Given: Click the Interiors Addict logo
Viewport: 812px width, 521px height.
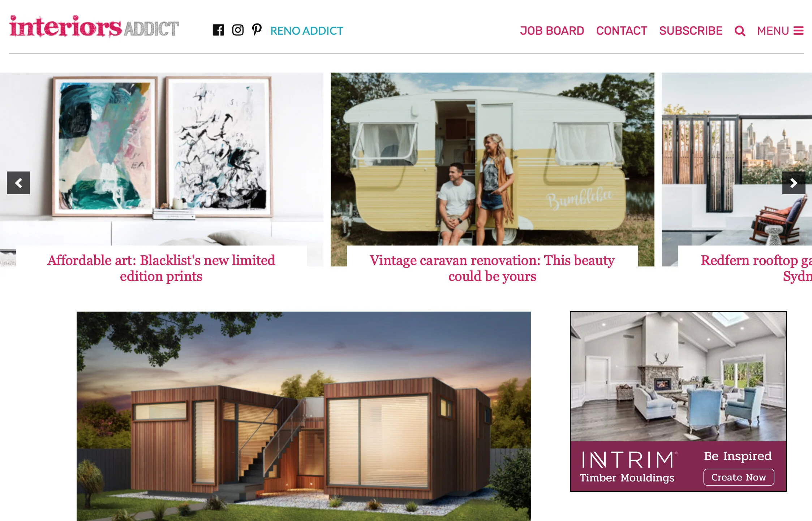Looking at the screenshot, I should (x=94, y=26).
